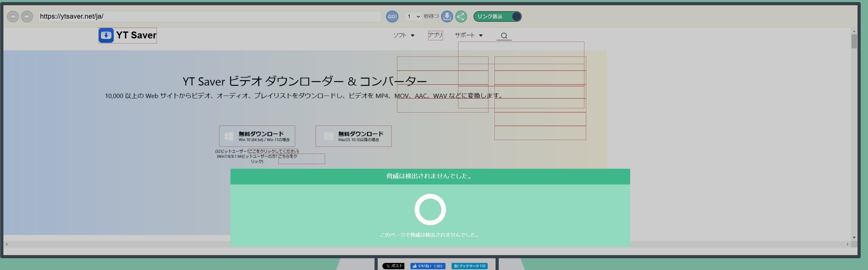Click the horizontal scrollbar right arrow
Viewport: 868px width, 270px height.
click(848, 244)
